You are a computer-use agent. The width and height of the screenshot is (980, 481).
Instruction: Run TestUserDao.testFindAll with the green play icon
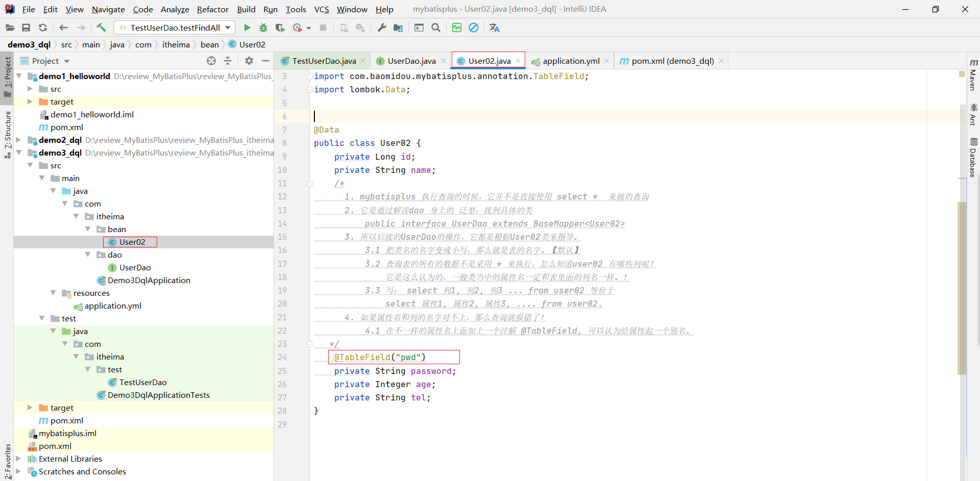[247, 28]
